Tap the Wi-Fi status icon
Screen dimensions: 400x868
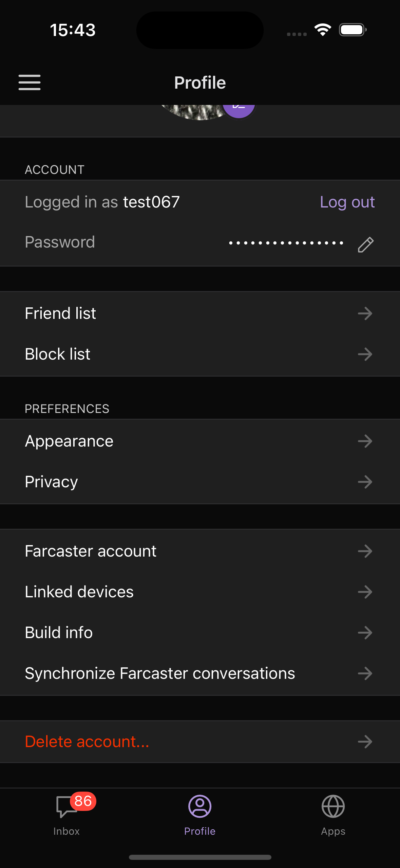click(x=323, y=30)
